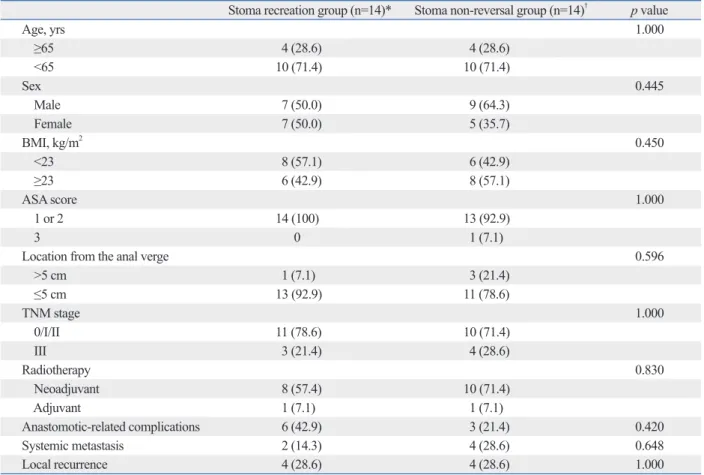Click the p value '0.648'

click(x=649, y=446)
